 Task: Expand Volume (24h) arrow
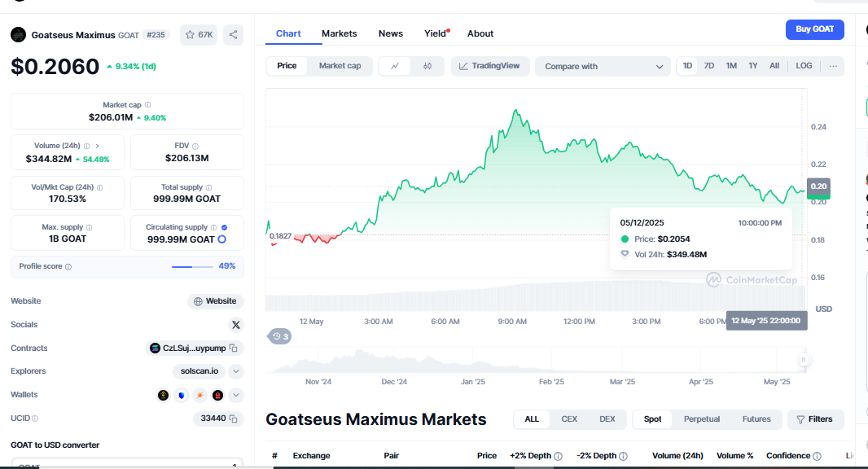tap(97, 147)
